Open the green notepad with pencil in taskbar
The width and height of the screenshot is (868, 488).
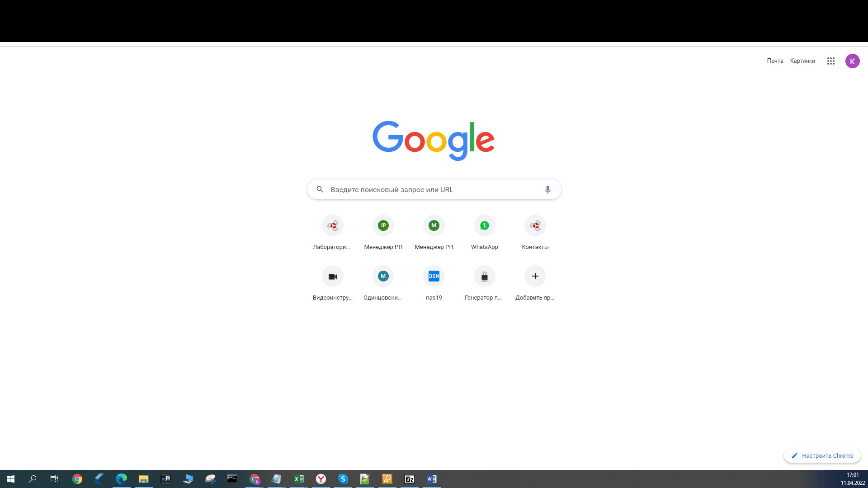(365, 479)
